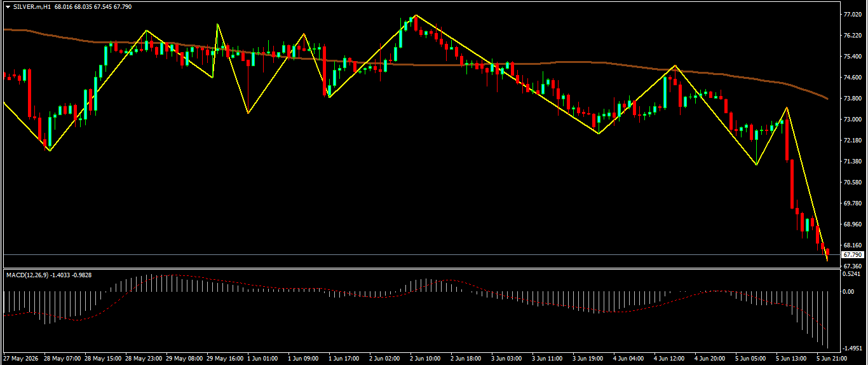The height and width of the screenshot is (365, 868).
Task: Click time axis label 27 May 2026
Action: point(21,359)
